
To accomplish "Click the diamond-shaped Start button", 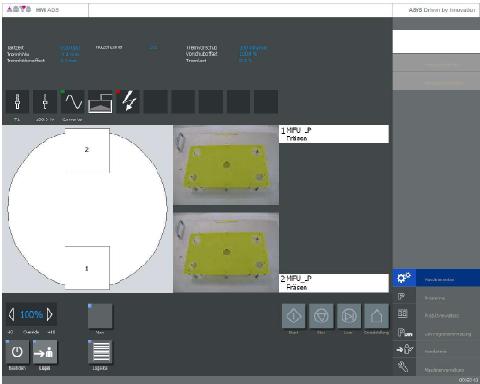I will [x=293, y=316].
